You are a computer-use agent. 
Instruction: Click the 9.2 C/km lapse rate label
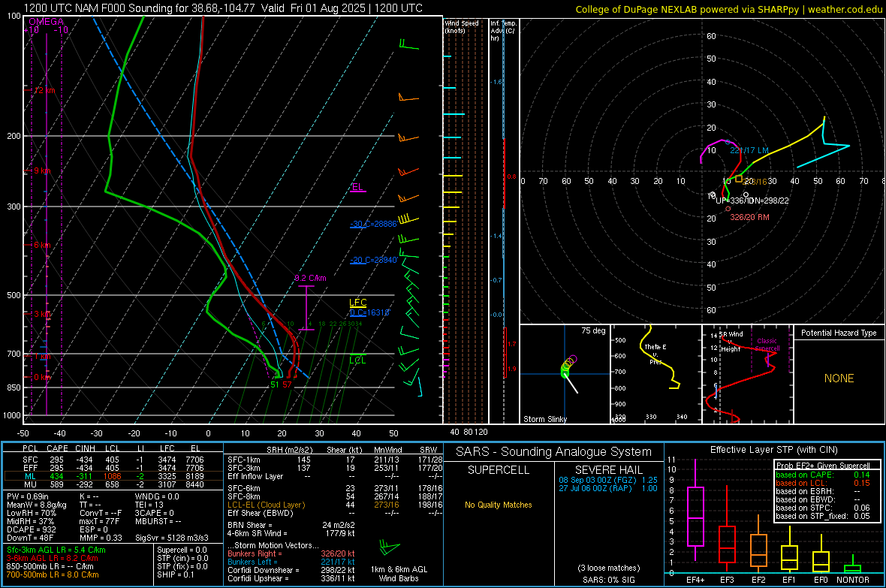310,278
